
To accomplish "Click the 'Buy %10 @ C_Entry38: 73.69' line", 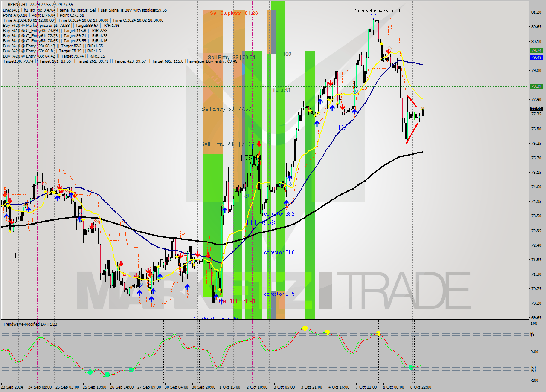I will click(x=55, y=30).
